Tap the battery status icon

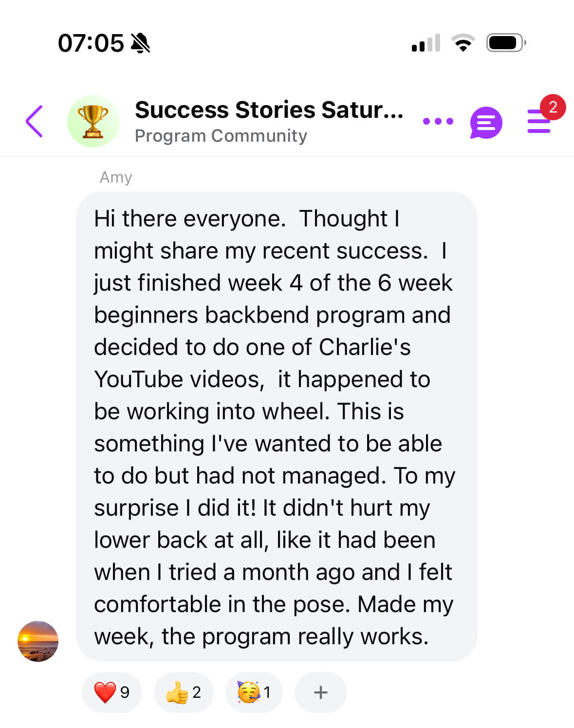click(506, 43)
